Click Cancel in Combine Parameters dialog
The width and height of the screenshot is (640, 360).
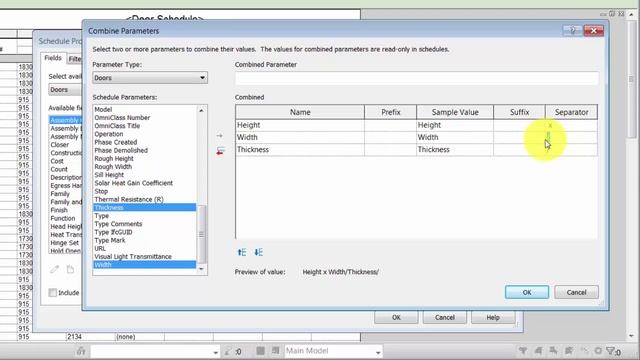click(x=576, y=292)
